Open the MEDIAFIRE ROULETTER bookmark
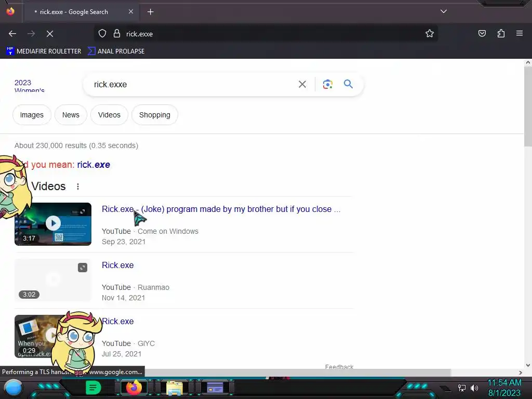This screenshot has height=399, width=532. (44, 51)
